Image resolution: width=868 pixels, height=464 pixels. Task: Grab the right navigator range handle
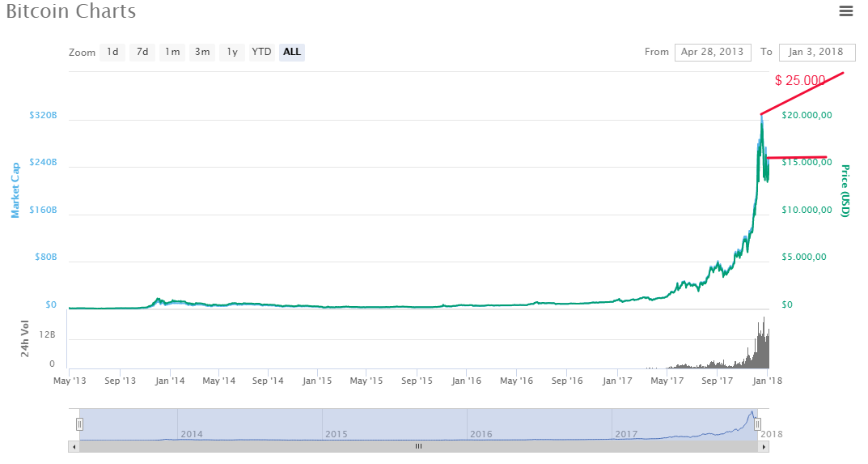tap(757, 424)
